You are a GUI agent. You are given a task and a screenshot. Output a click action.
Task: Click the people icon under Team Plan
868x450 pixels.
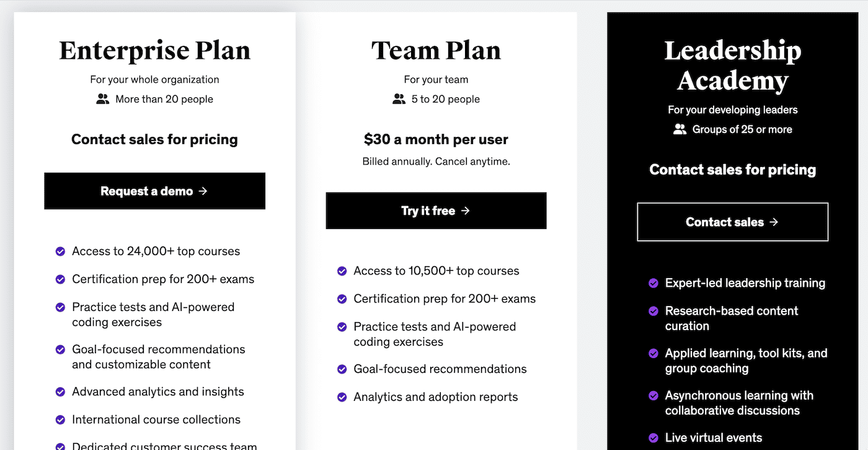click(399, 99)
